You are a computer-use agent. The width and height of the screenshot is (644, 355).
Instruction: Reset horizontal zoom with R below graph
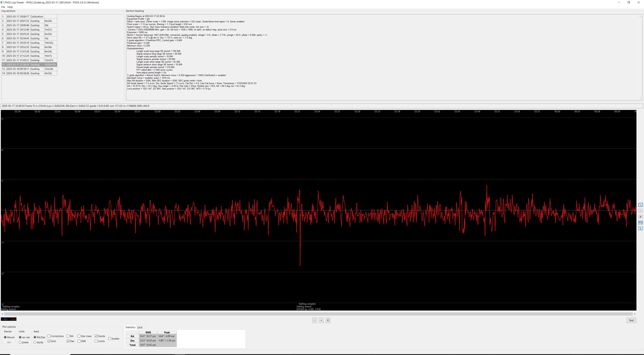click(x=328, y=320)
